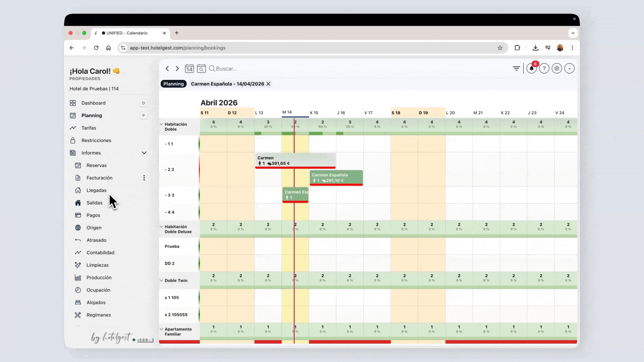Image resolution: width=644 pixels, height=362 pixels.
Task: Click room row label Prueba
Action: coord(172,246)
